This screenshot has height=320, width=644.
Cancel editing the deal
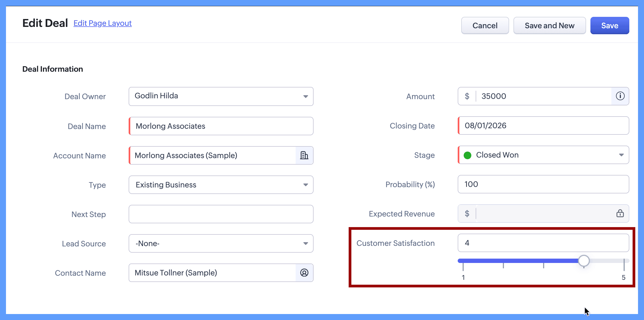pos(485,26)
